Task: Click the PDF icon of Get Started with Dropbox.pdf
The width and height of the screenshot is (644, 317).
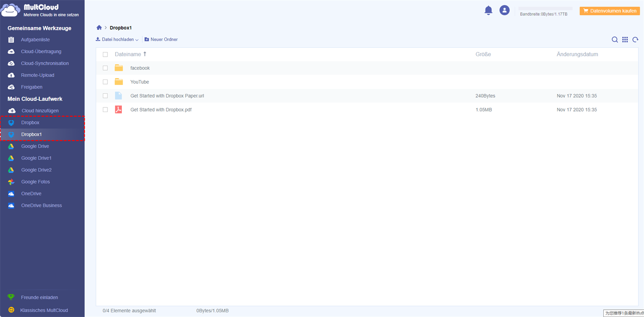Action: [118, 109]
